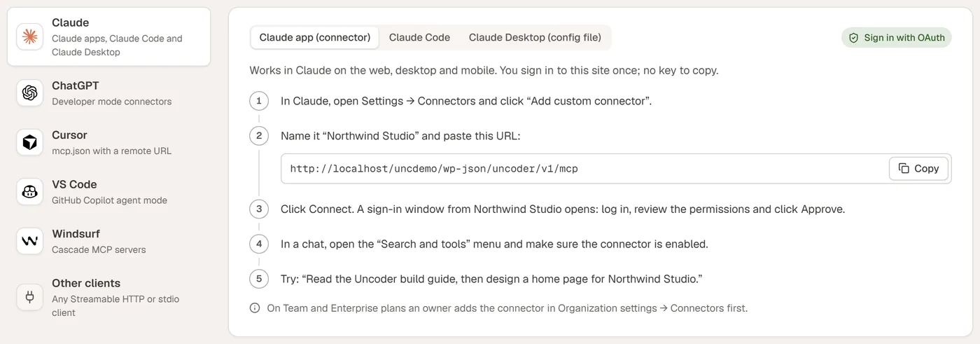Click 'Developer mode connectors' subtitle
This screenshot has height=344, width=980.
111,102
